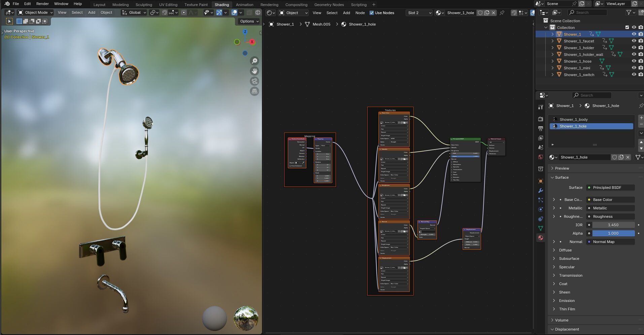Click the Base Color texture link button
The height and width of the screenshot is (335, 644).
click(610, 200)
